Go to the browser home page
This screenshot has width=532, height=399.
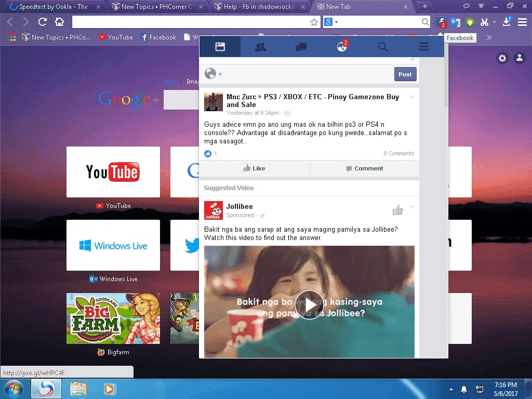tap(59, 22)
